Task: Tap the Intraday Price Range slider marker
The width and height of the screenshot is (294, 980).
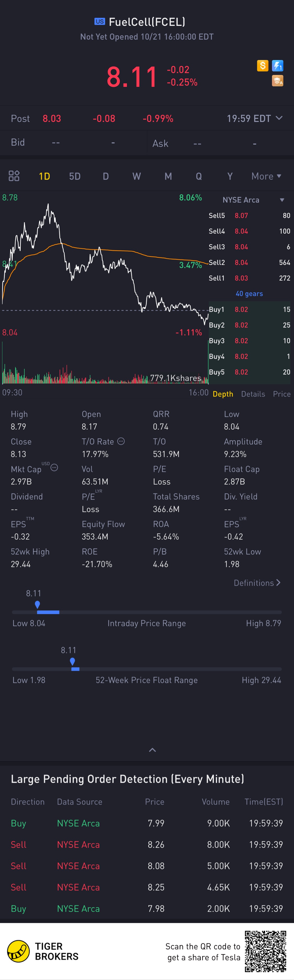Action: point(37,605)
